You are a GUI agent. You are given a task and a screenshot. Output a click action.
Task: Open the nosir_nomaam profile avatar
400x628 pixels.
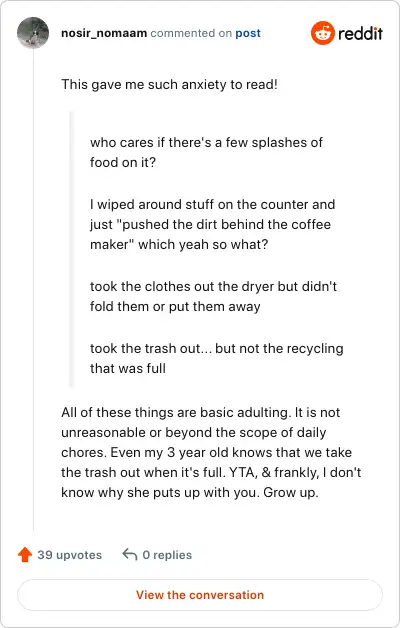pos(33,33)
